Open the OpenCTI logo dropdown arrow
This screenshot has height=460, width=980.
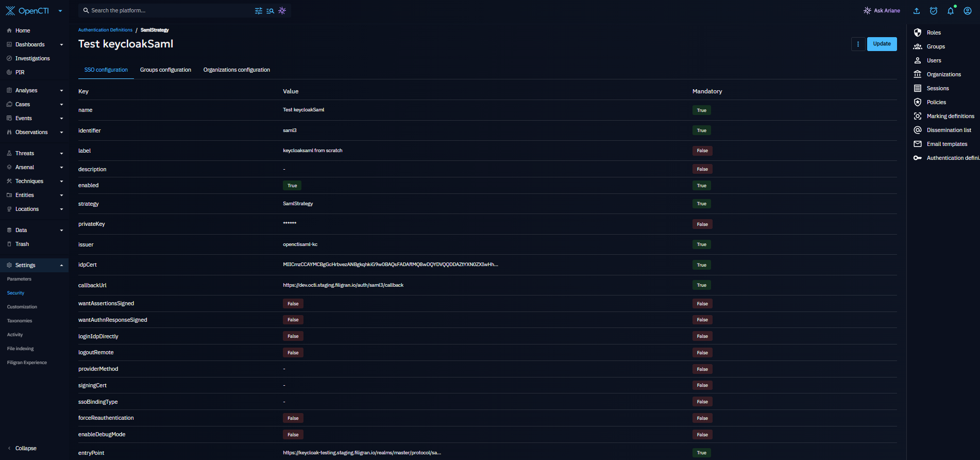[x=60, y=11]
